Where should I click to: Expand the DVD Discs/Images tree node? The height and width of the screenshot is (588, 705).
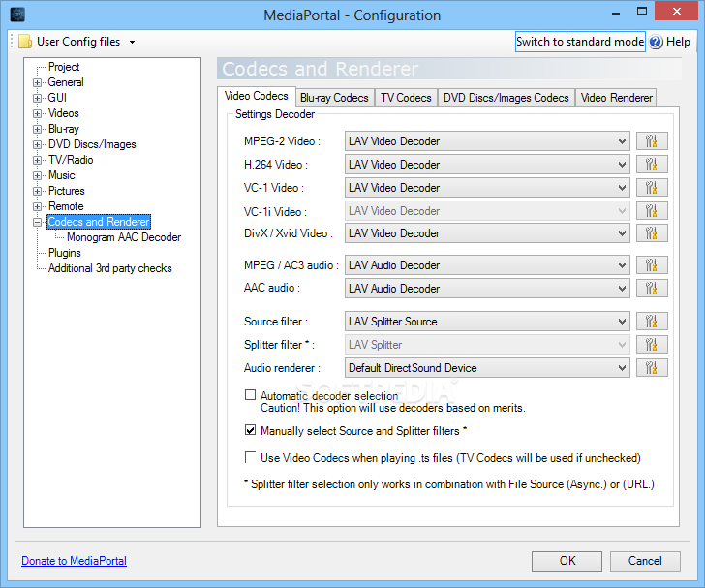coord(38,145)
